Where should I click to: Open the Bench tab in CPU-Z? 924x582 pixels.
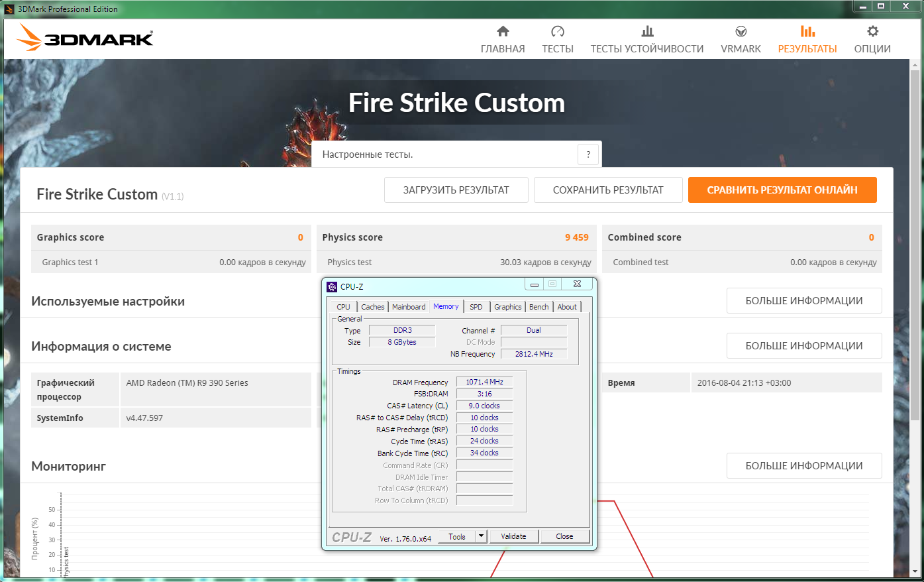pos(539,307)
